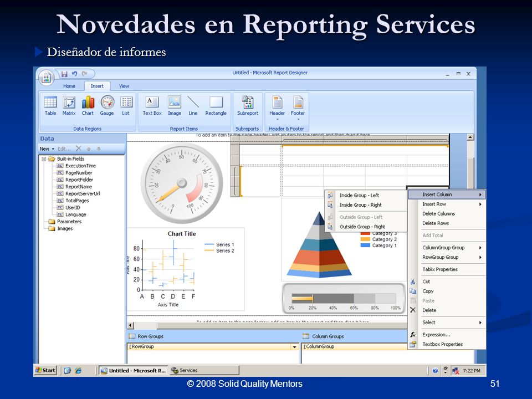This screenshot has height=399, width=532.
Task: Insert a List data region
Action: (x=126, y=105)
